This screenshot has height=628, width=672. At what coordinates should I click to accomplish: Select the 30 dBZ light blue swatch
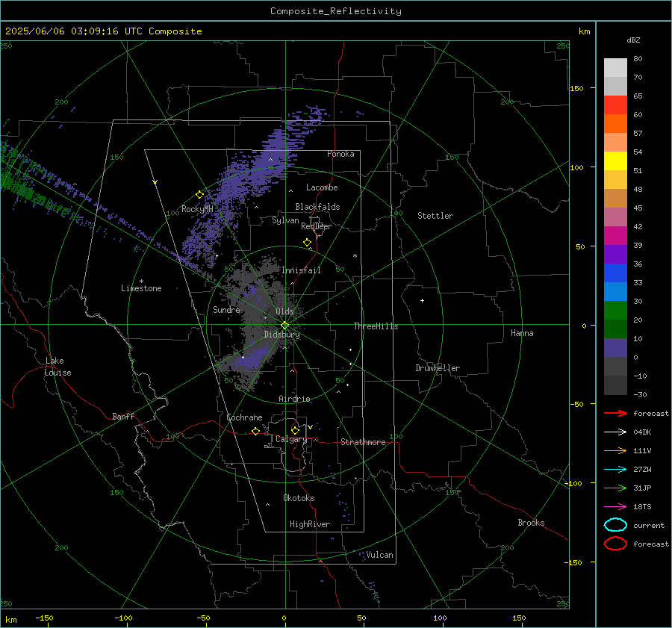(x=615, y=291)
